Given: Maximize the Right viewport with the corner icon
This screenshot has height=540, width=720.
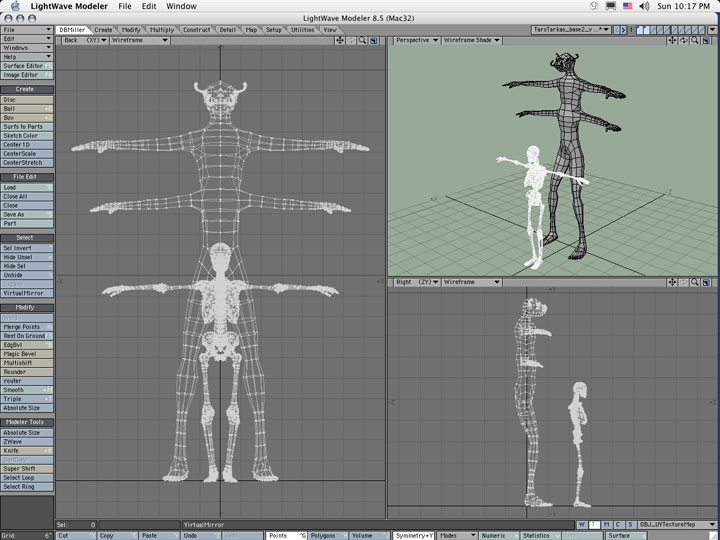Looking at the screenshot, I should (707, 282).
